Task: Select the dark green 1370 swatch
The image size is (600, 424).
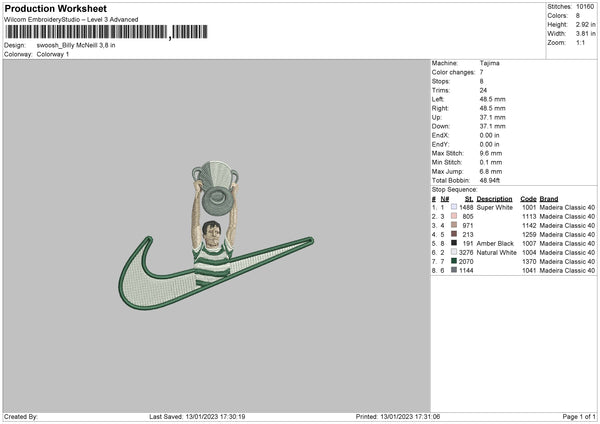Action: (454, 261)
